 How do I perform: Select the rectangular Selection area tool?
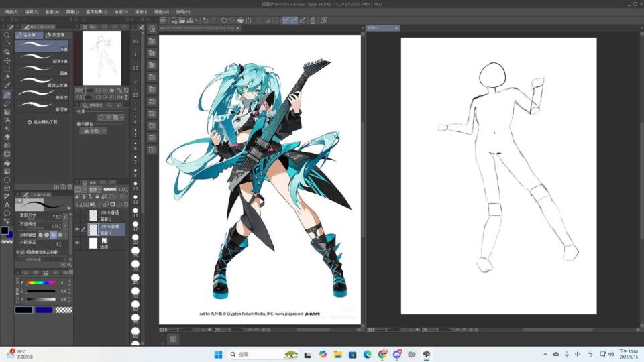[x=7, y=68]
